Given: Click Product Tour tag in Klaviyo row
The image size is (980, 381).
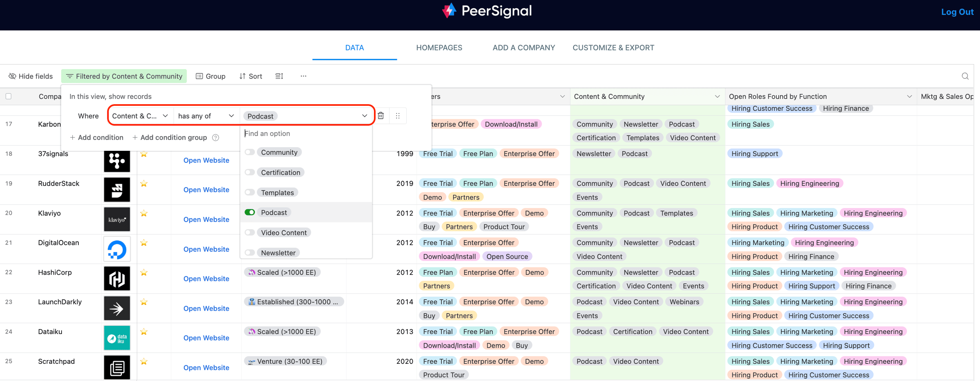Looking at the screenshot, I should [x=504, y=226].
